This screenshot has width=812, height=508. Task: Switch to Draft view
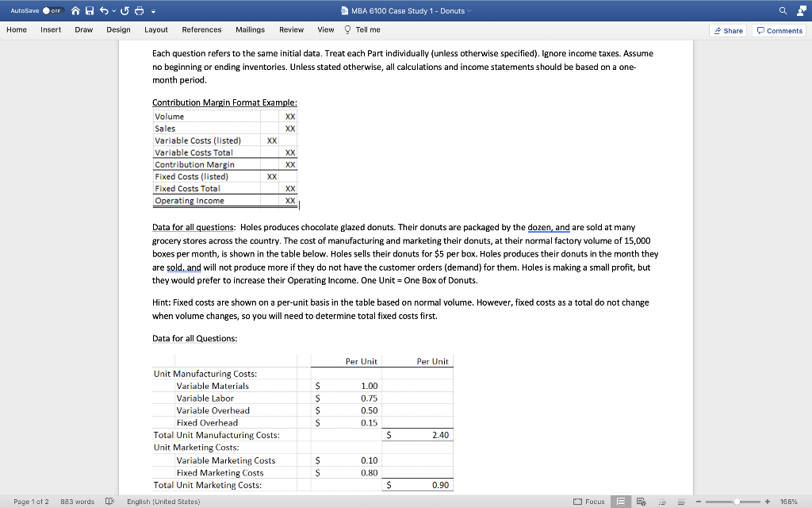coord(681,502)
